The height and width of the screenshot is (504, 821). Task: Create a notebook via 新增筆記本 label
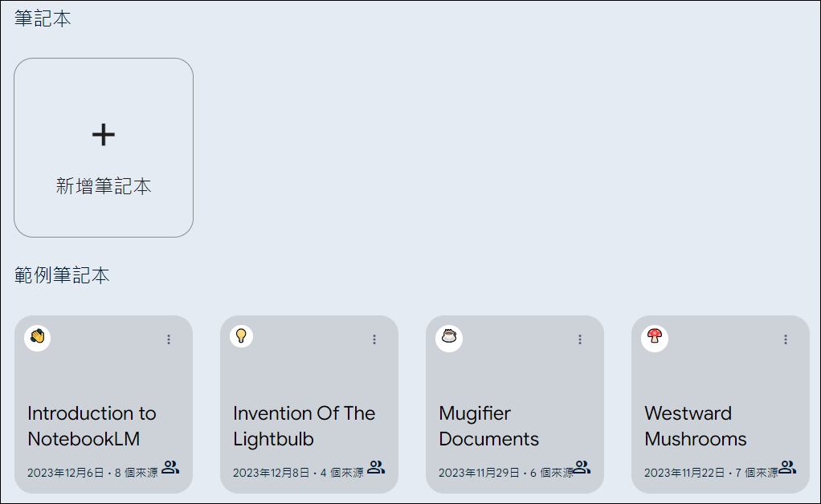pos(104,187)
